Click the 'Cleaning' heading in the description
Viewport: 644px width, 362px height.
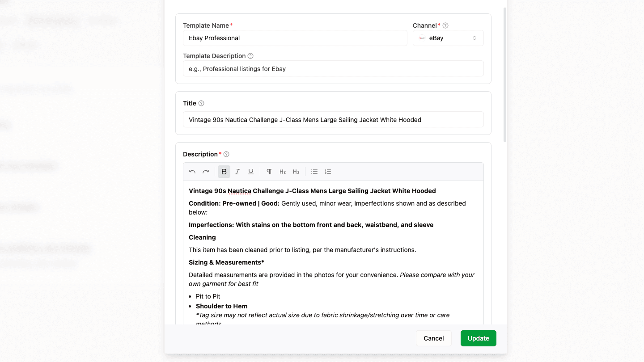coord(202,237)
